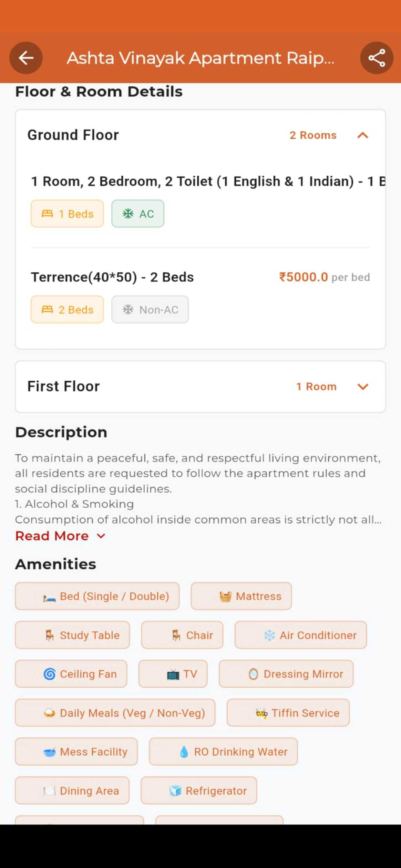
Task: Tap the RO Drinking Water chip
Action: point(223,752)
